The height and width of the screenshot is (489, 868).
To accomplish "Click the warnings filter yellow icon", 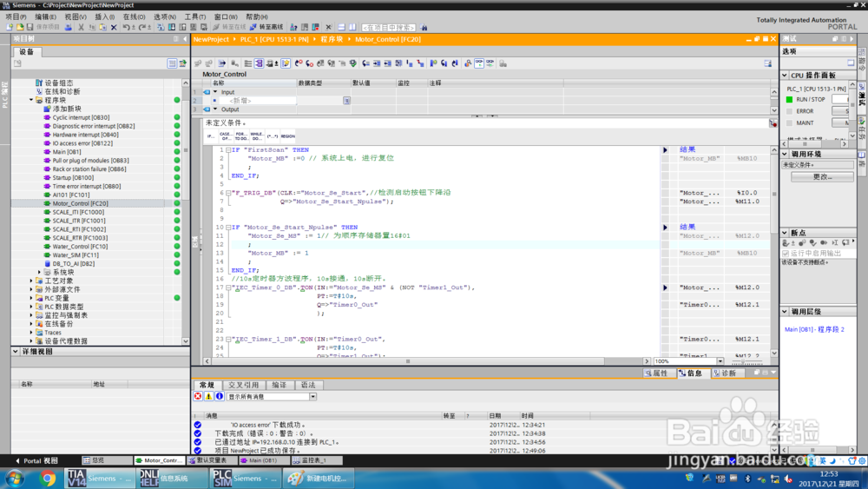I will coord(208,397).
